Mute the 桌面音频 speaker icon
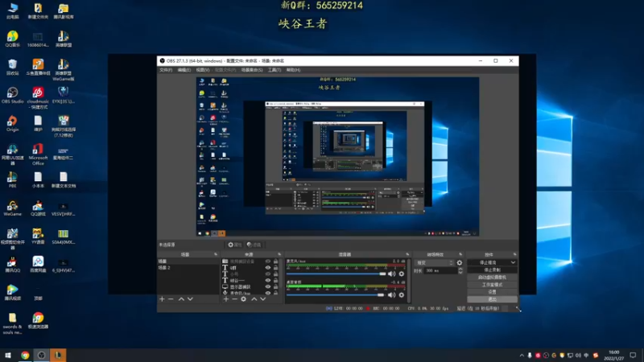This screenshot has width=644, height=362. point(392,294)
